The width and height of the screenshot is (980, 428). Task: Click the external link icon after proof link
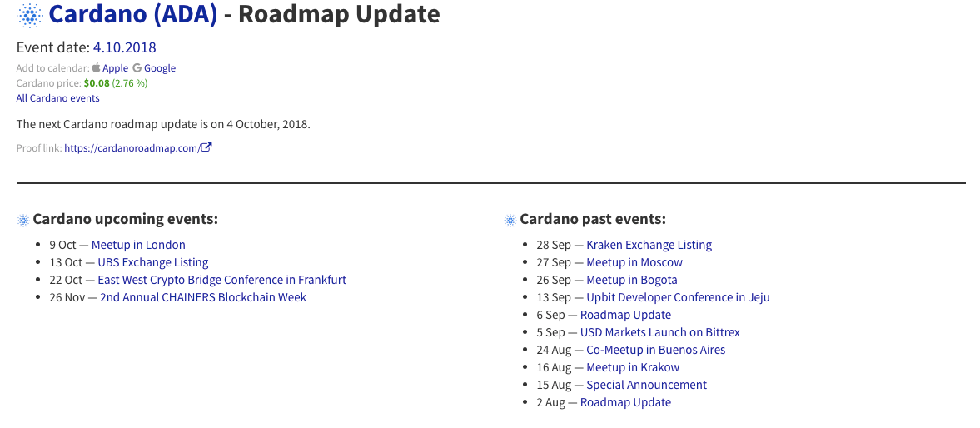point(206,148)
